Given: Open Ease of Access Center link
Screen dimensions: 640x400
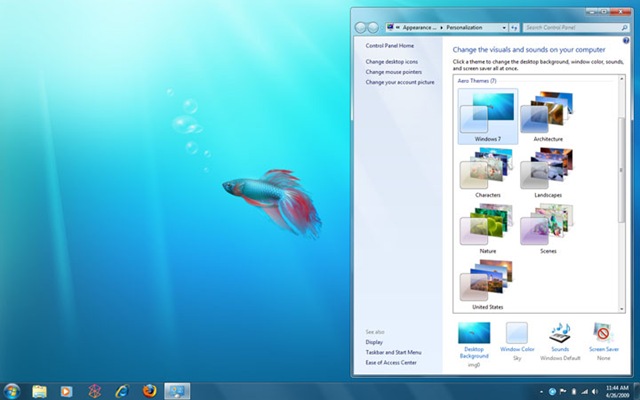Looking at the screenshot, I should 391,362.
